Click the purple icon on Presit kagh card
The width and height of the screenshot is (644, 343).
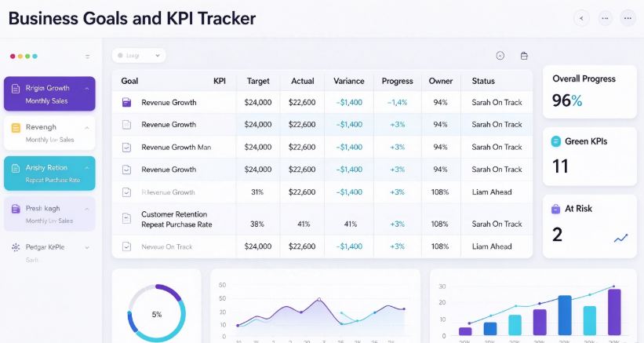[16, 209]
